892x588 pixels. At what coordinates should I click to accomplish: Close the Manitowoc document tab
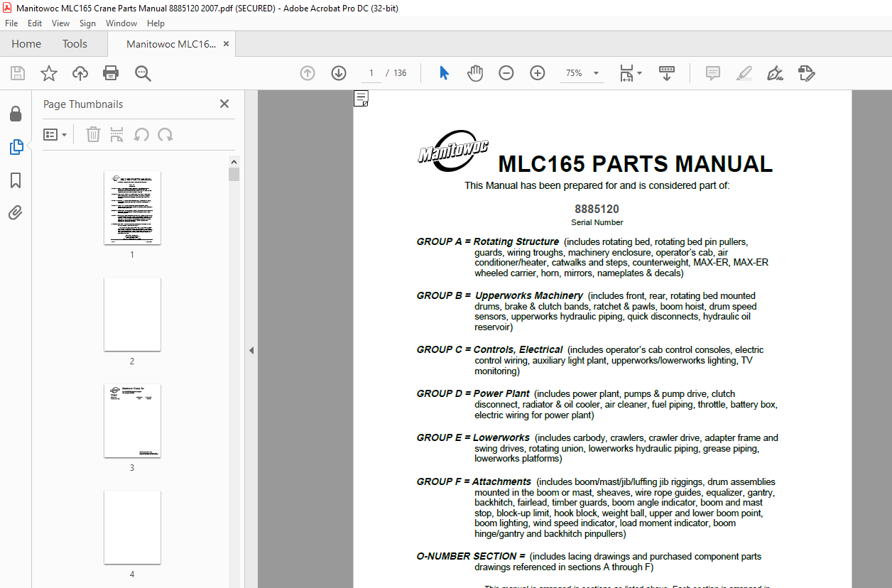click(226, 44)
